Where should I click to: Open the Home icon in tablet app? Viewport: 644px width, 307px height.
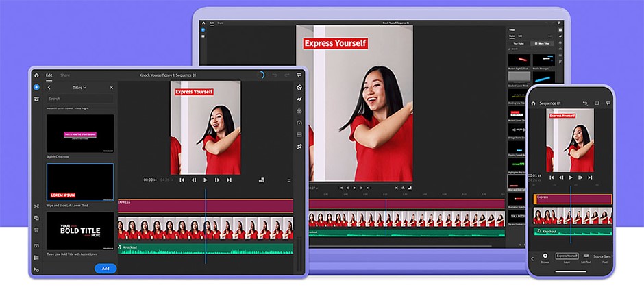point(36,75)
